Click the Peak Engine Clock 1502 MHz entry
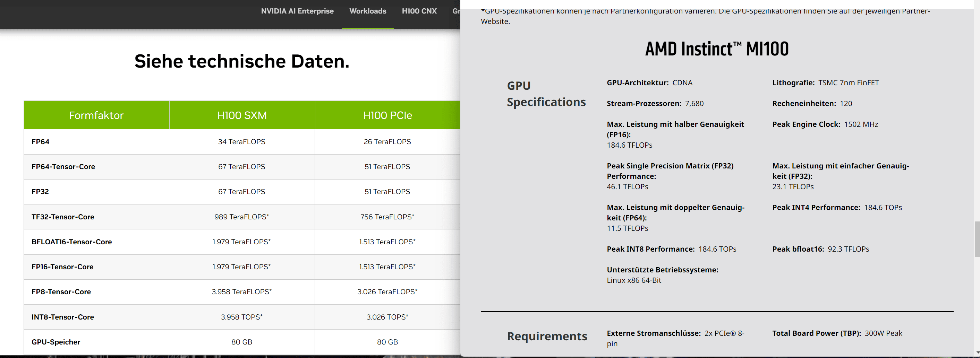The height and width of the screenshot is (358, 980). click(x=825, y=125)
